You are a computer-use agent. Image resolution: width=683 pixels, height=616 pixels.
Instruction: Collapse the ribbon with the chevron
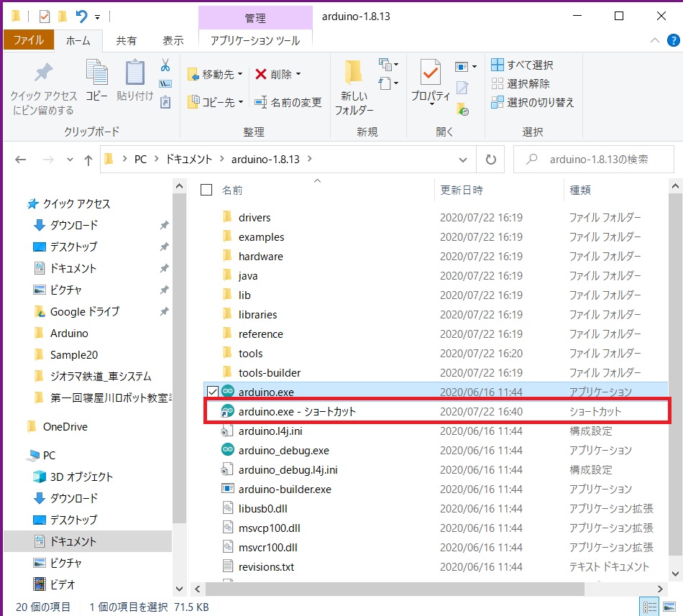pos(654,40)
